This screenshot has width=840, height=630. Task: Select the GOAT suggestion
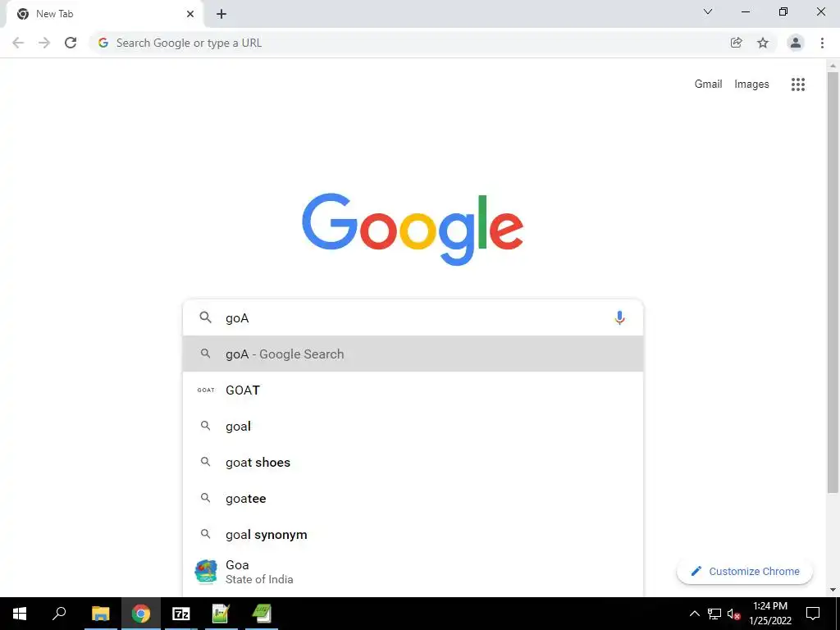413,390
